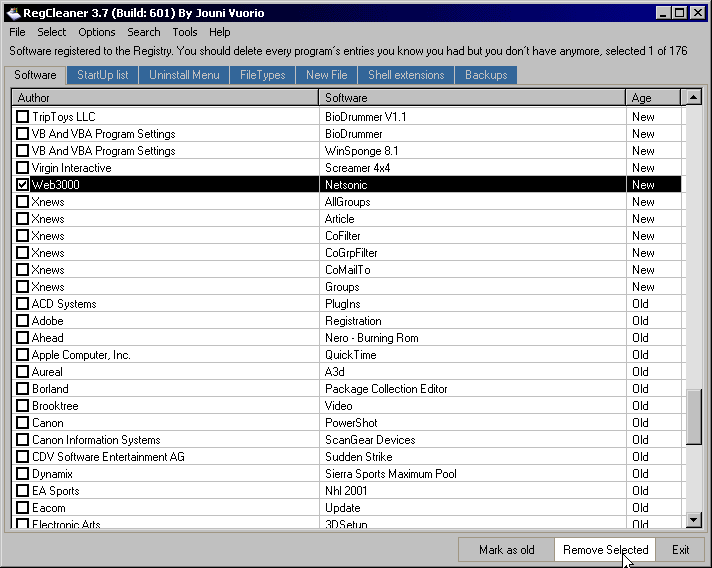The height and width of the screenshot is (568, 712).
Task: Switch to the Software tab
Action: (x=35, y=75)
